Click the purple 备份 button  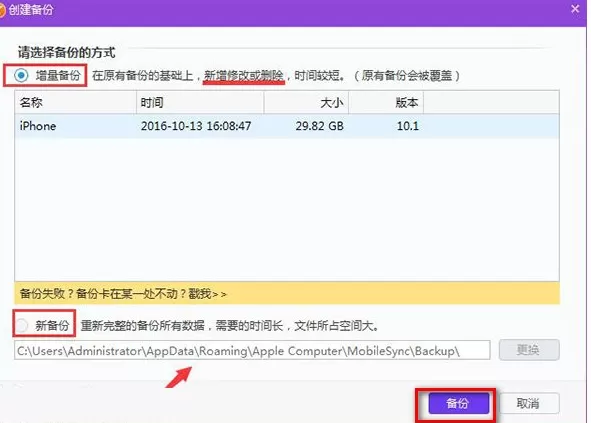point(458,403)
